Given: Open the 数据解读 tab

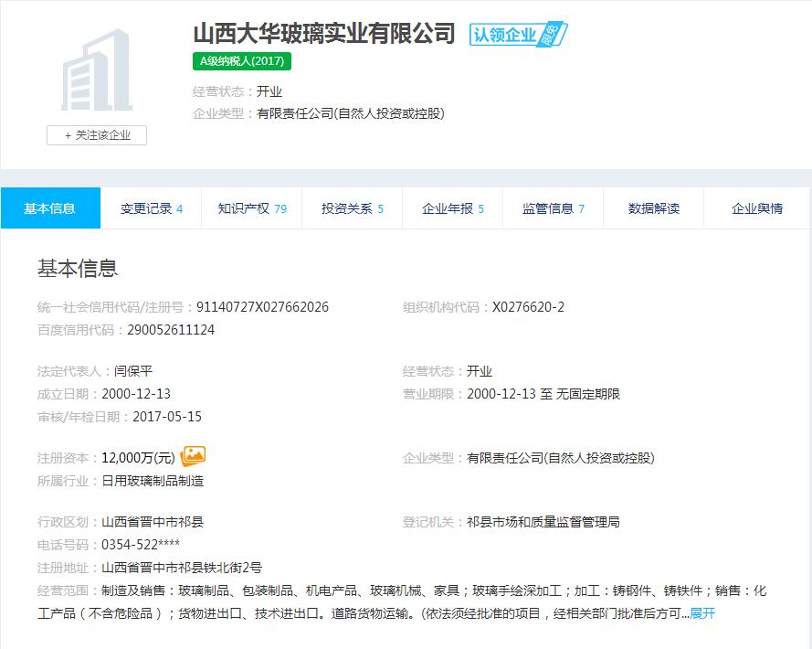Looking at the screenshot, I should (x=654, y=208).
